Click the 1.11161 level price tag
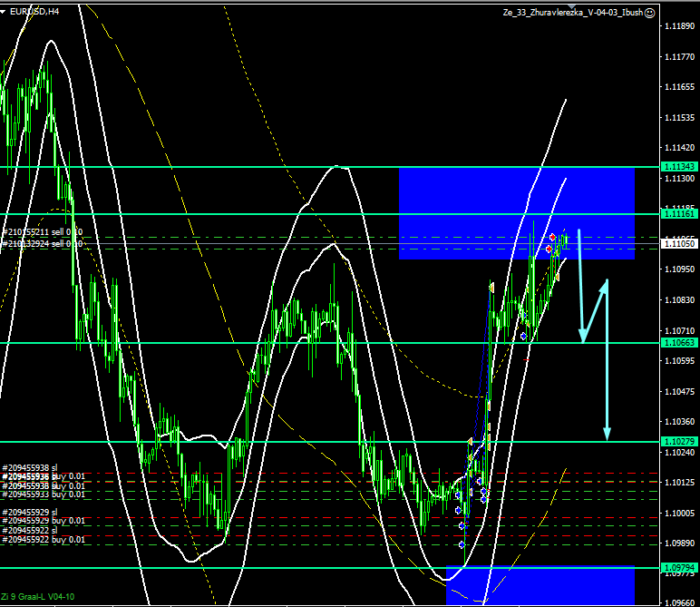Viewport: 700px width, 607px height. [679, 214]
